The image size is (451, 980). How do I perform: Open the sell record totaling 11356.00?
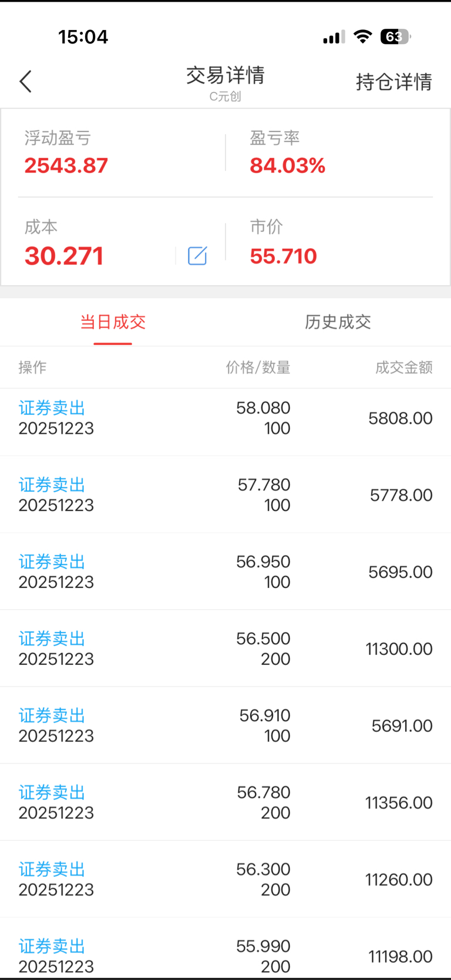225,802
